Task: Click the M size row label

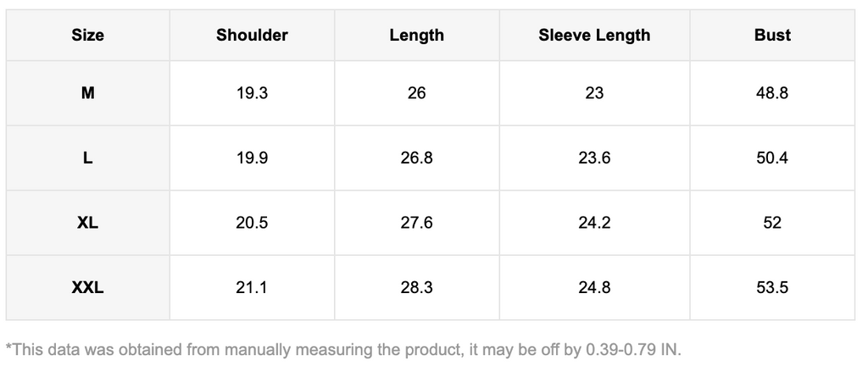Action: pos(88,93)
